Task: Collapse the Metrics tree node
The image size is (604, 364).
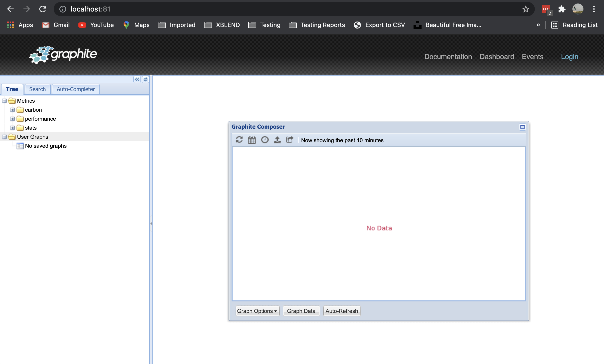Action: coord(4,101)
